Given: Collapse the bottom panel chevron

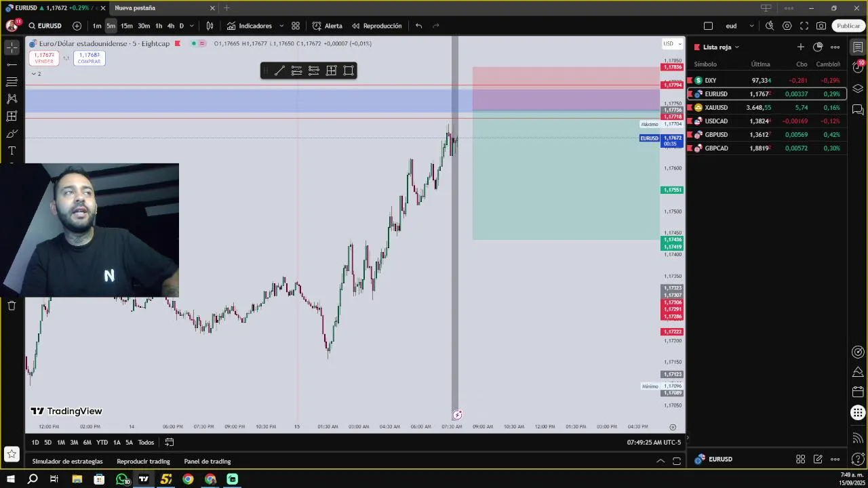Looking at the screenshot, I should pos(660,461).
